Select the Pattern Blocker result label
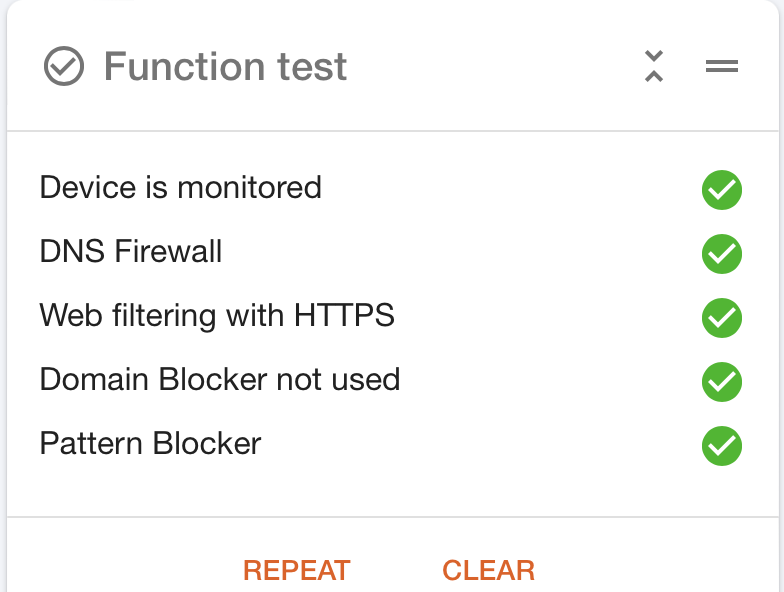The image size is (784, 592). [x=150, y=443]
